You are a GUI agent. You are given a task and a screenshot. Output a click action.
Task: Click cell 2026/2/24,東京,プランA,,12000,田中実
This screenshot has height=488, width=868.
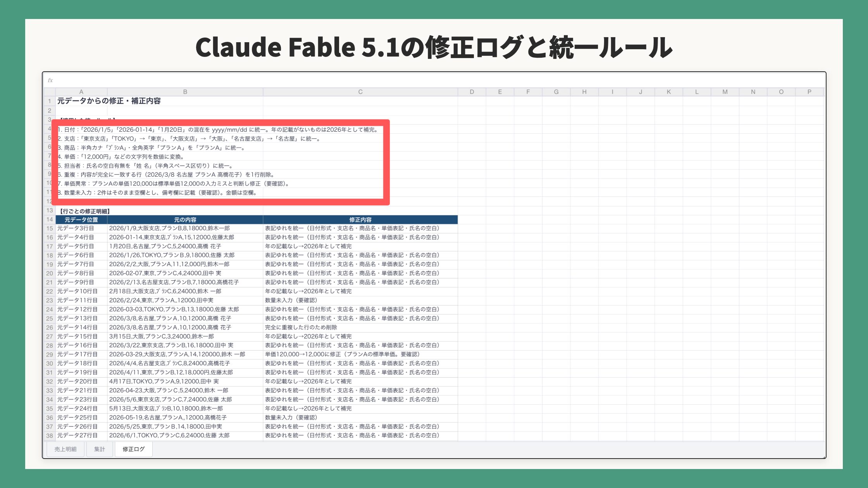click(185, 301)
